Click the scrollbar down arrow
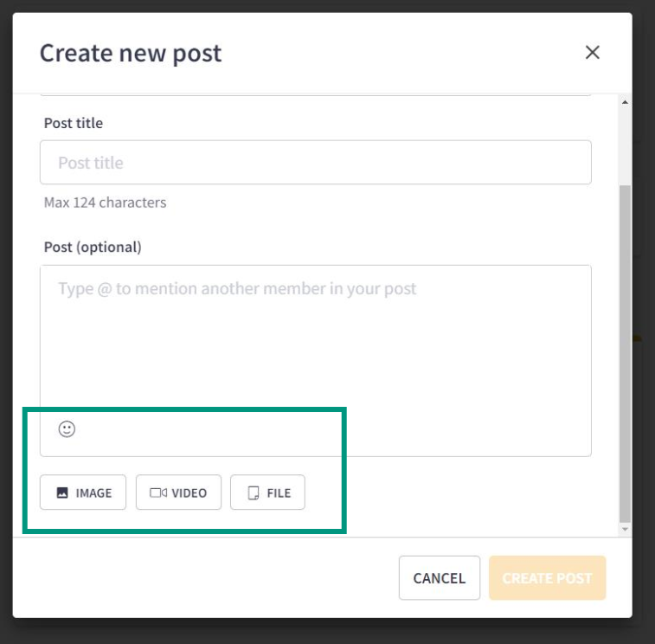The height and width of the screenshot is (644, 655). pos(625,529)
